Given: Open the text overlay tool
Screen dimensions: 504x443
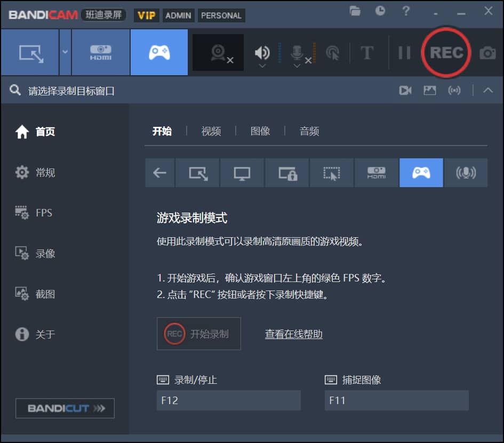Looking at the screenshot, I should point(367,52).
